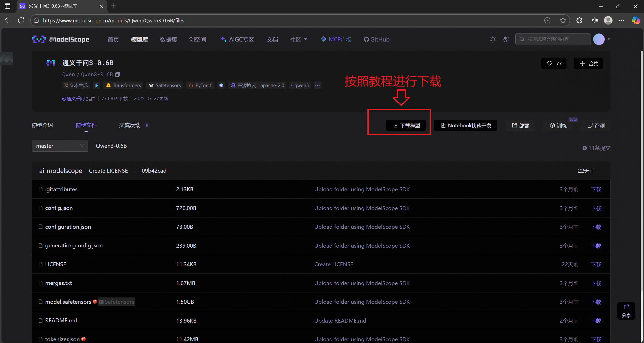Open the 交流反馈 tab
This screenshot has width=644, height=343.
(x=130, y=125)
